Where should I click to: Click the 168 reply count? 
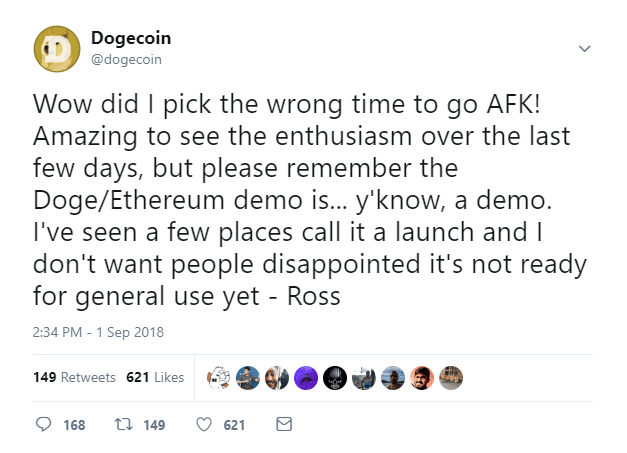point(74,425)
